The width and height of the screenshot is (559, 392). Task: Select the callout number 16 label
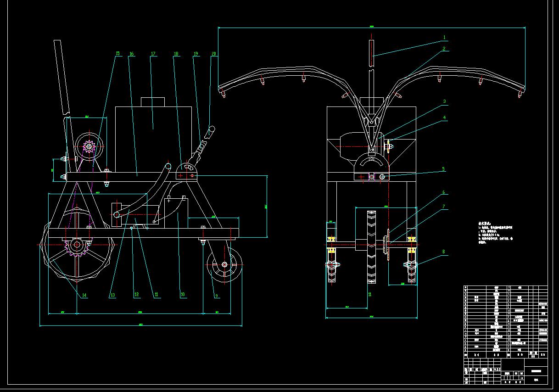pos(131,54)
